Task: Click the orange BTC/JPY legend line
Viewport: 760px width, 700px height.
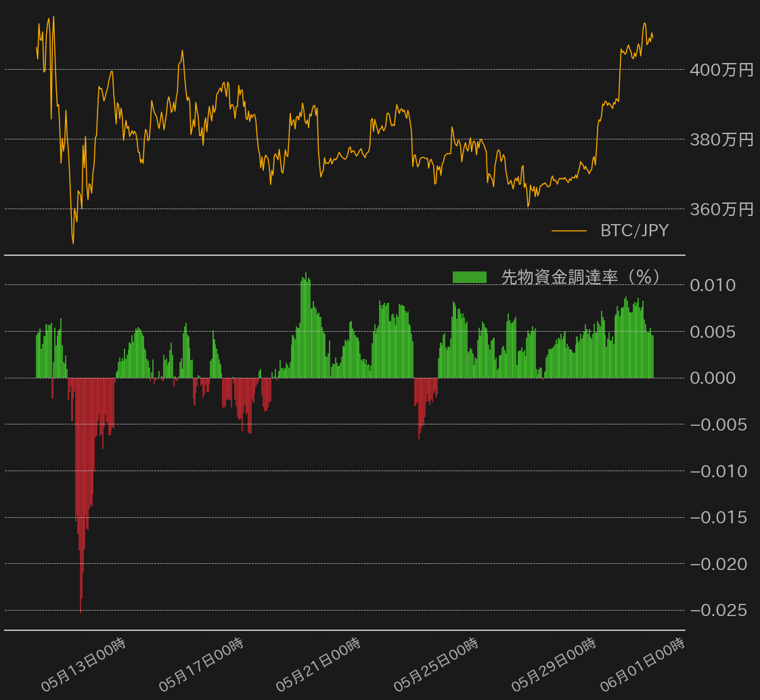Action: click(569, 231)
